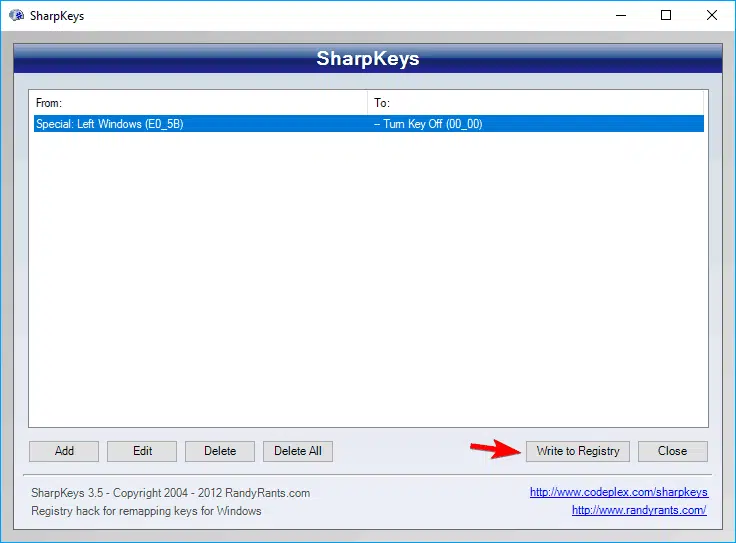Screen dimensions: 736x543
Task: Click the From: column header
Action: click(x=198, y=103)
